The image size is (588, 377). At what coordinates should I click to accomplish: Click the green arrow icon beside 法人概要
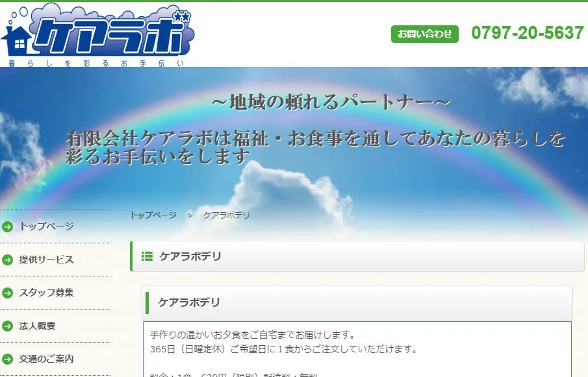tap(8, 326)
